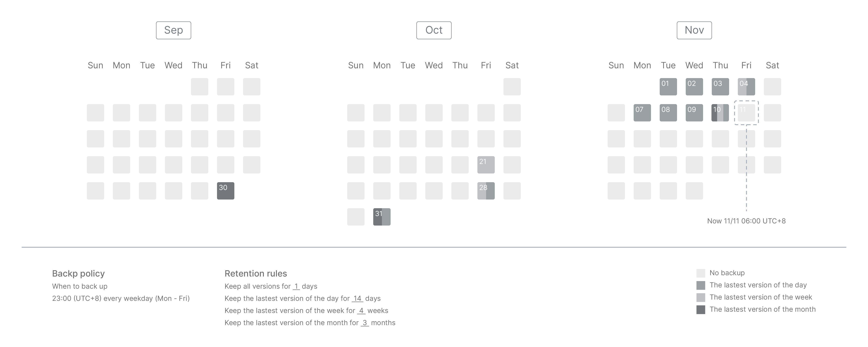868x347 pixels.
Task: Click the Oct month button
Action: pos(434,30)
